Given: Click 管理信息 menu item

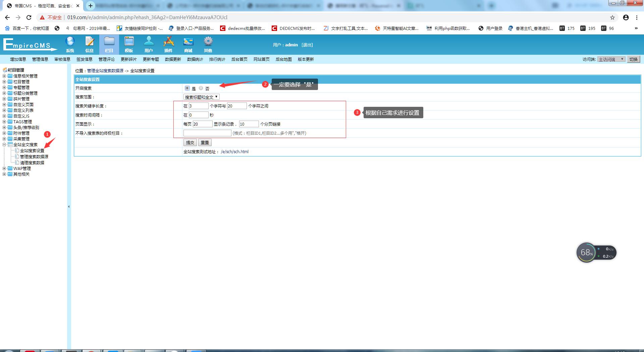Looking at the screenshot, I should pyautogui.click(x=40, y=59).
